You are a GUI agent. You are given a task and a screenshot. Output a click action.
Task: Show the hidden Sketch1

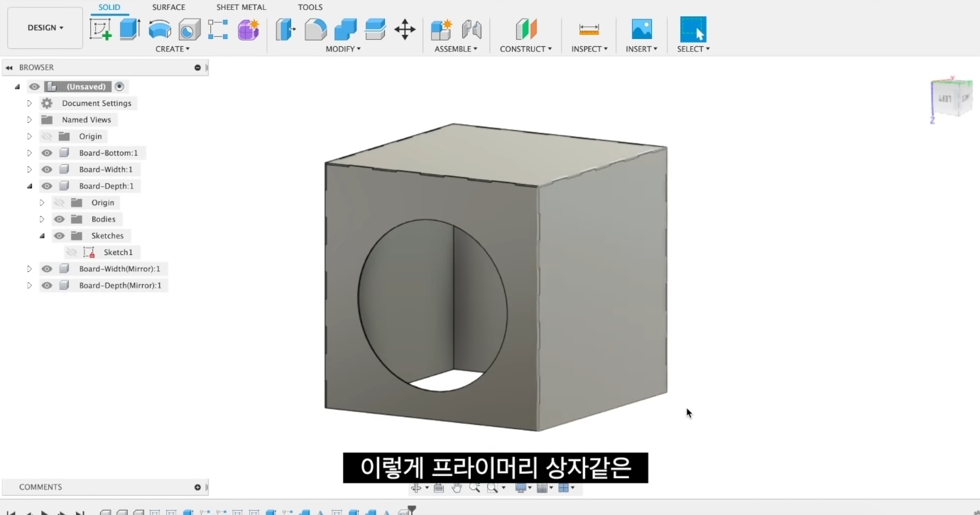coord(72,252)
